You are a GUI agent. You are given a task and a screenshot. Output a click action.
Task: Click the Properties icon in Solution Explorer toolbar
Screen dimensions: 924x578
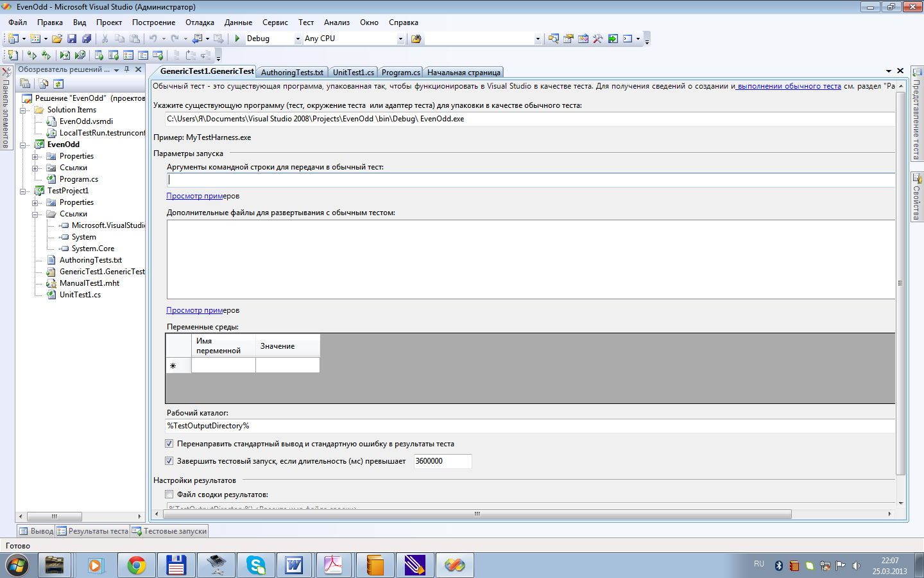coord(25,83)
